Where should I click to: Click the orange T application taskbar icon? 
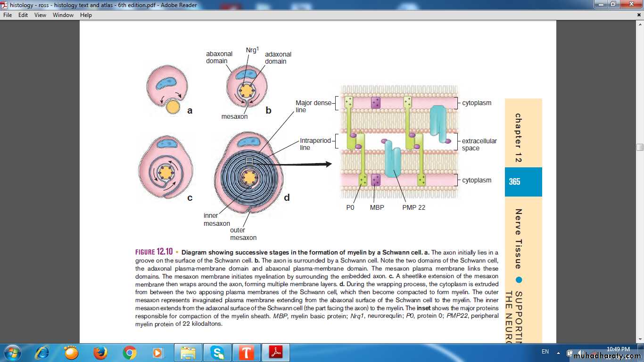point(247,353)
